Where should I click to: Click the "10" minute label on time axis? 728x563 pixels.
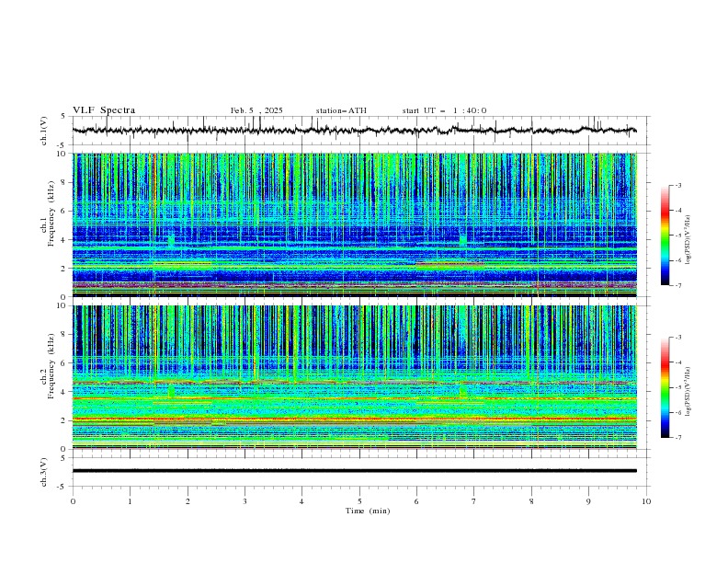coord(646,501)
